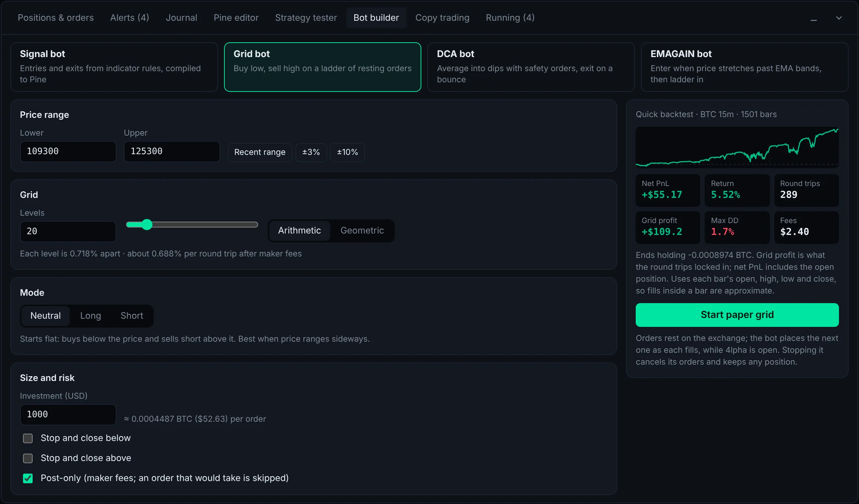This screenshot has width=859, height=504.
Task: Apply the ±3% range preset
Action: pos(311,152)
